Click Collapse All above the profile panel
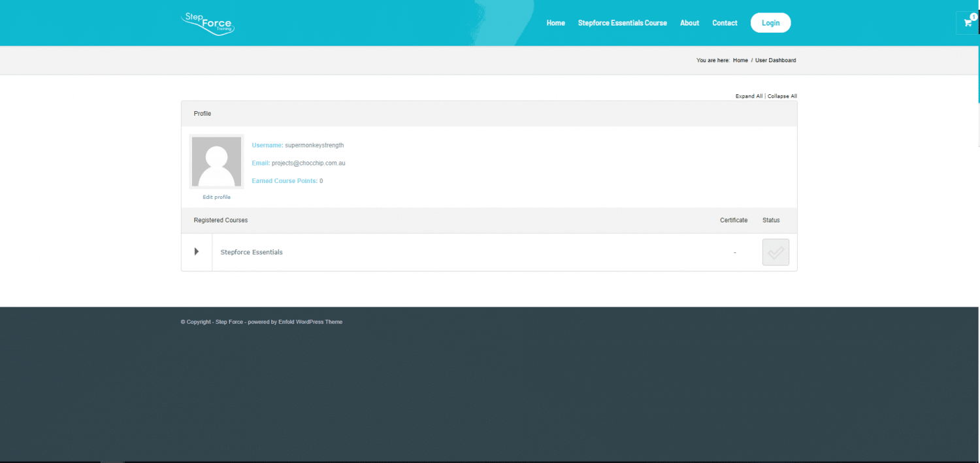 pyautogui.click(x=782, y=96)
